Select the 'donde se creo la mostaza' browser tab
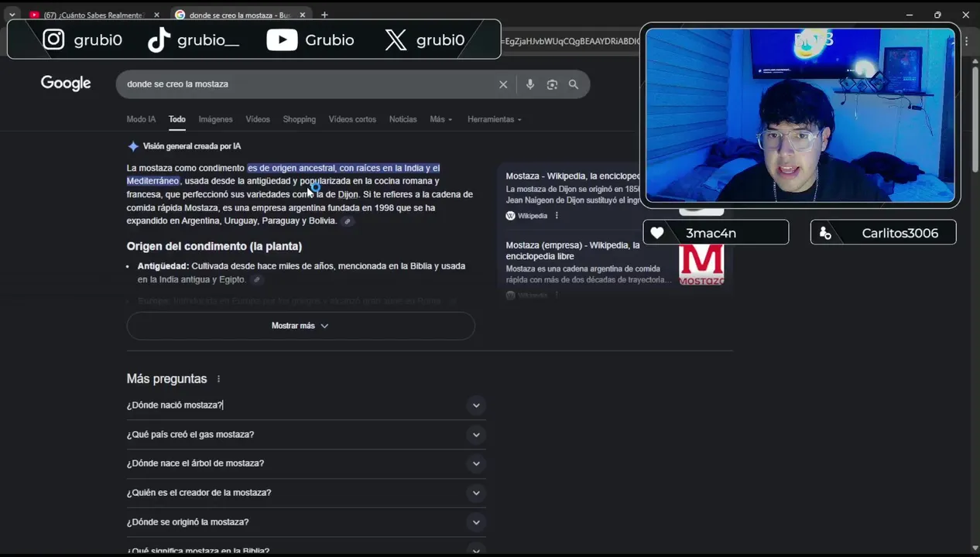This screenshot has height=557, width=980. 240,15
